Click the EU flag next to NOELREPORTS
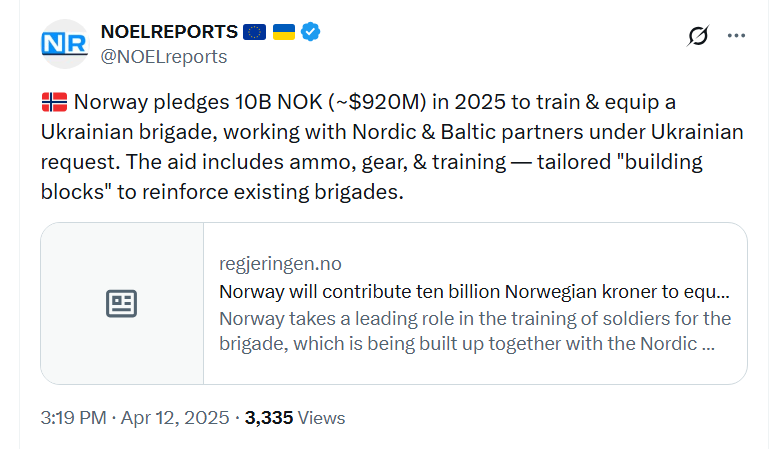 tap(254, 32)
